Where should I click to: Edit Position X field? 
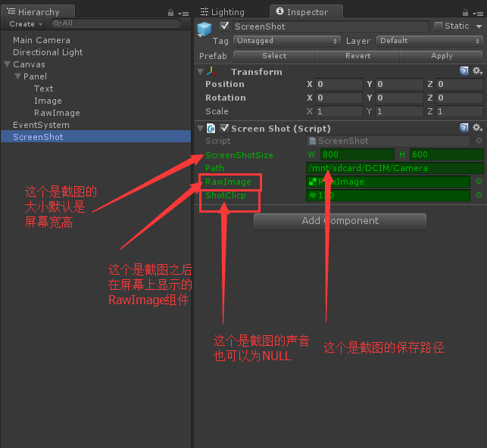(x=339, y=84)
